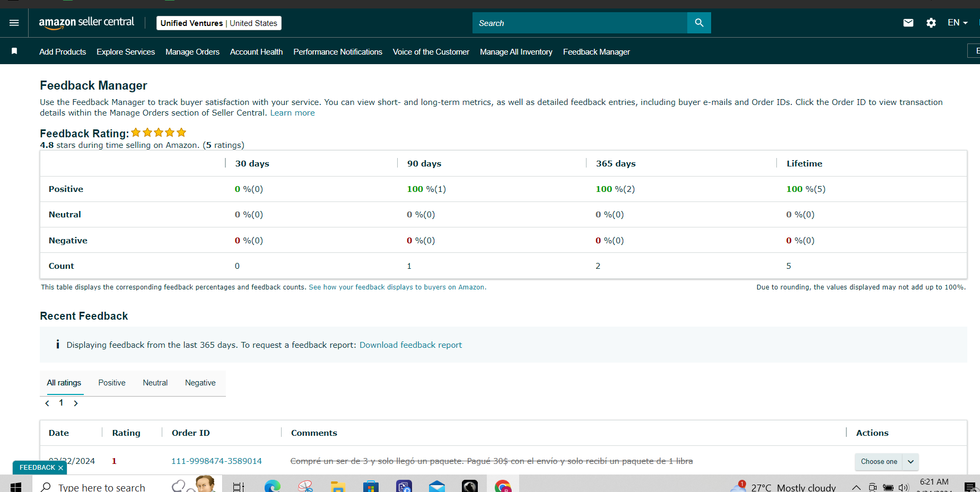Launch Microsoft Edge from the taskbar
This screenshot has width=980, height=492.
273,486
